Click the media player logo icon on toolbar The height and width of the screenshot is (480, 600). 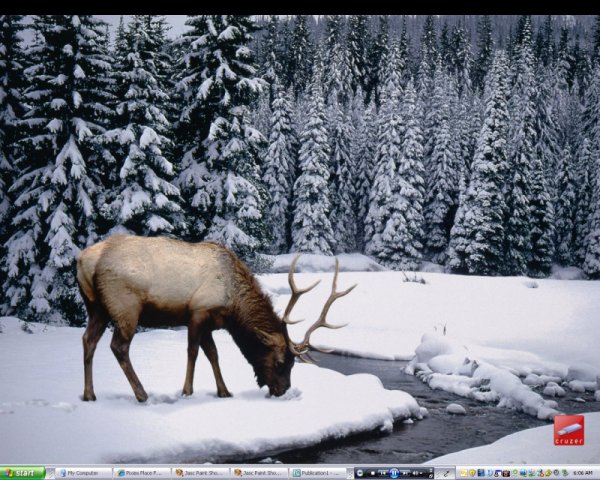pos(360,473)
